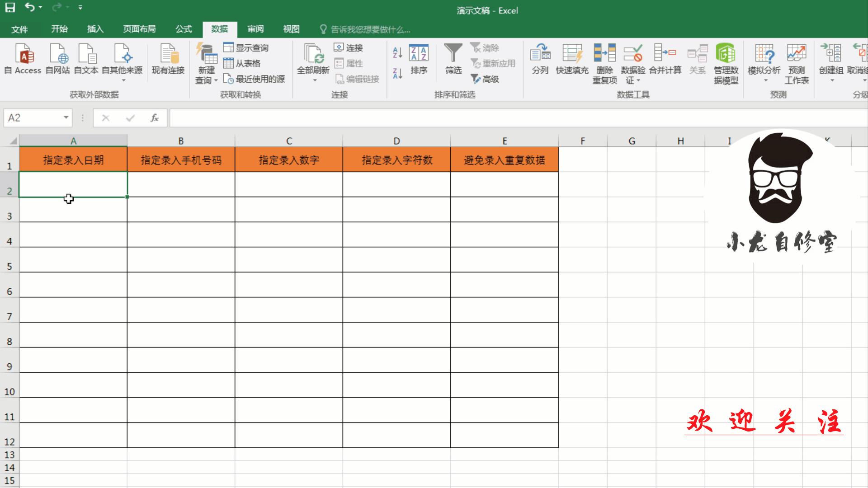Viewport: 868px width, 488px height.
Task: Open the 文件 menu tab
Action: [x=19, y=29]
